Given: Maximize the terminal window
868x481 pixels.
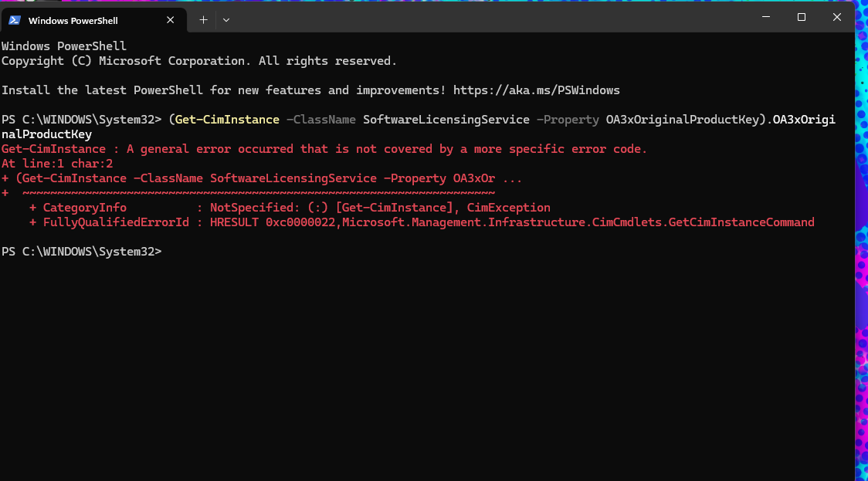Looking at the screenshot, I should (x=801, y=16).
